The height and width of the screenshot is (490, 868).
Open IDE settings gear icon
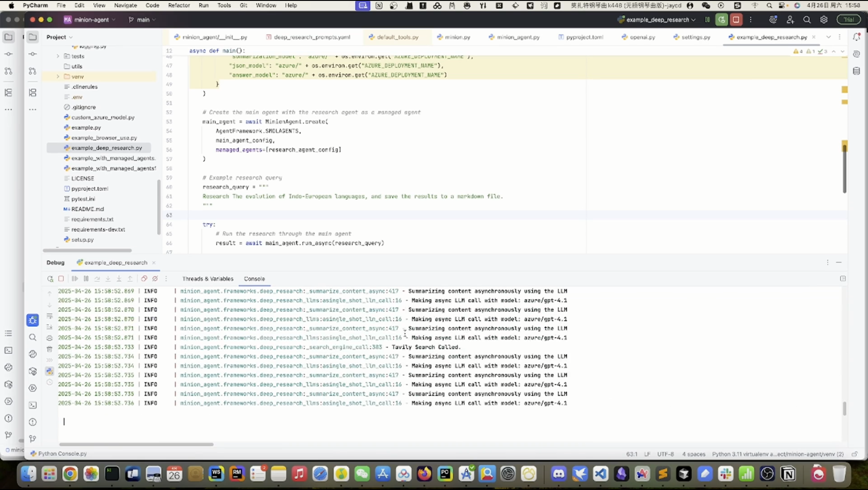[x=824, y=19]
